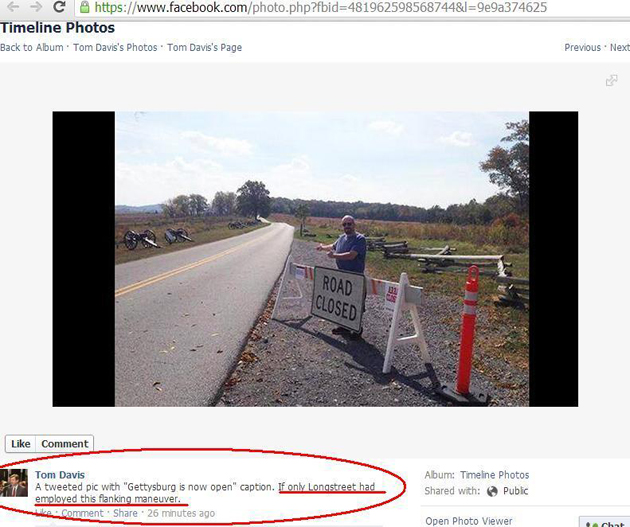Open the Timeline Photos album link
630x527 pixels.
[495, 475]
